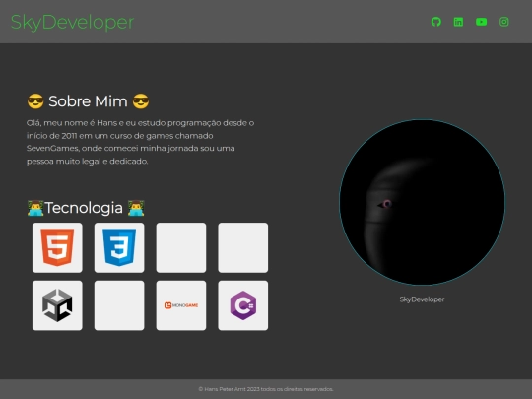532x399 pixels.
Task: Click the Unity logo card
Action: click(x=57, y=305)
